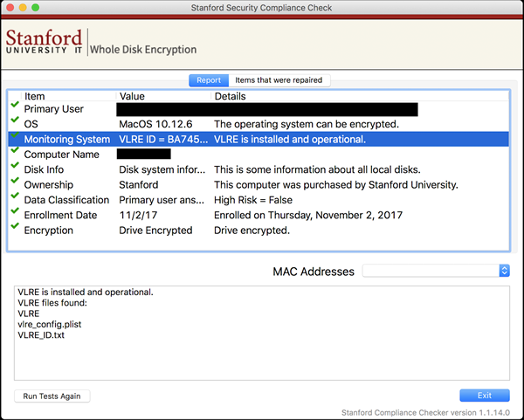Viewport: 524px width, 420px height.
Task: Click the green checkmark for Disk Info
Action: tap(15, 166)
